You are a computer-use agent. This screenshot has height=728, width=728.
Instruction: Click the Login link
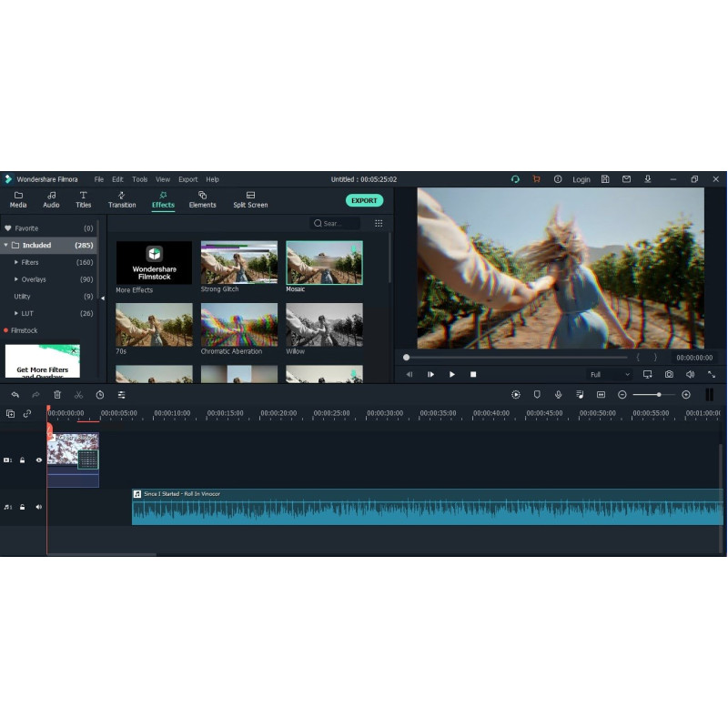581,179
